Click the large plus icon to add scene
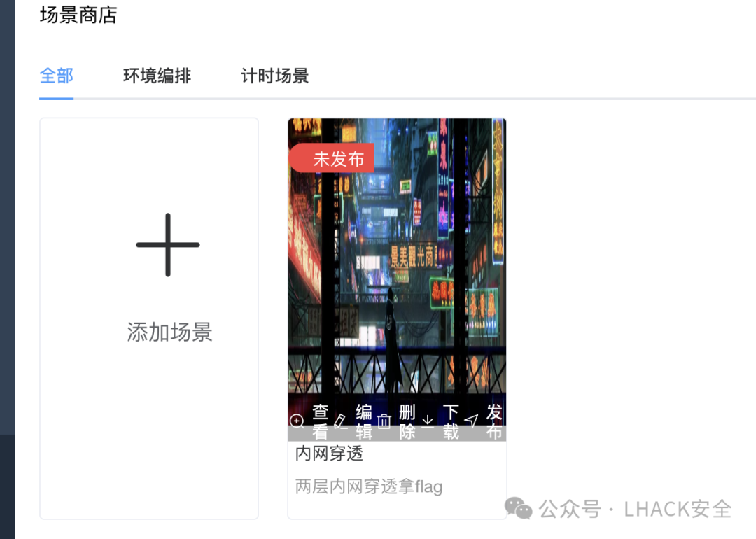756x539 pixels. click(x=168, y=245)
